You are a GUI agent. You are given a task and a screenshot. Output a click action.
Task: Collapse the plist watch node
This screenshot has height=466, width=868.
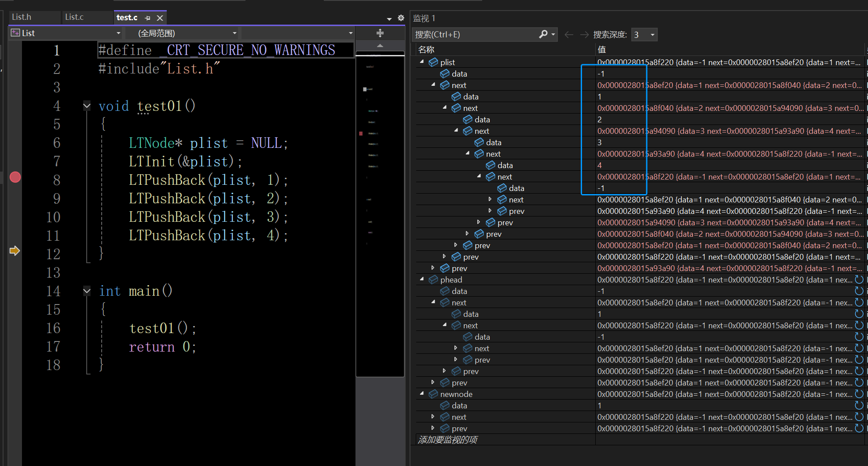422,62
